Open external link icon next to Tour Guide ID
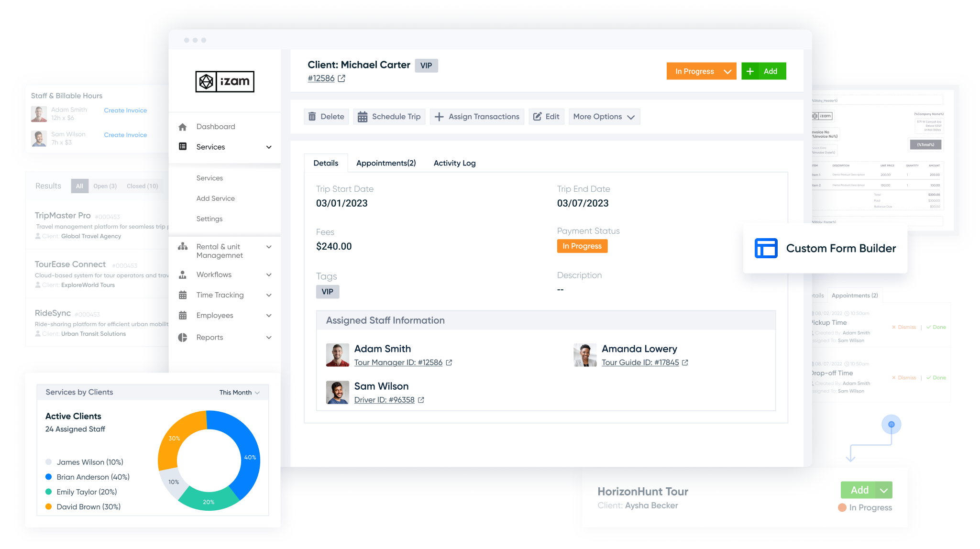The image size is (980, 549). point(685,362)
